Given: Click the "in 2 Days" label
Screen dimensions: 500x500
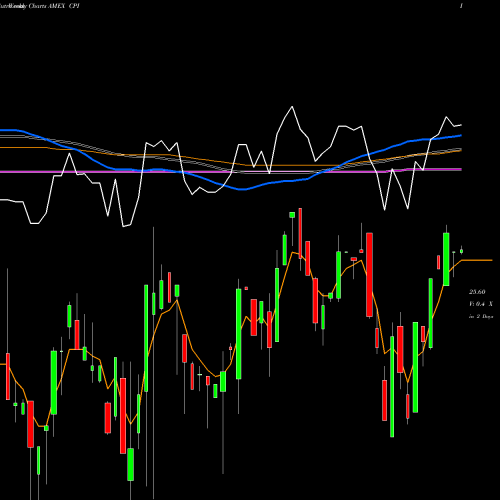Looking at the screenshot, I should click(x=481, y=317).
